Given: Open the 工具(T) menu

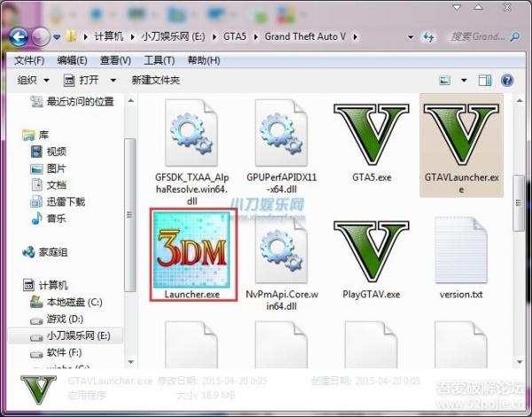Looking at the screenshot, I should 159,60.
